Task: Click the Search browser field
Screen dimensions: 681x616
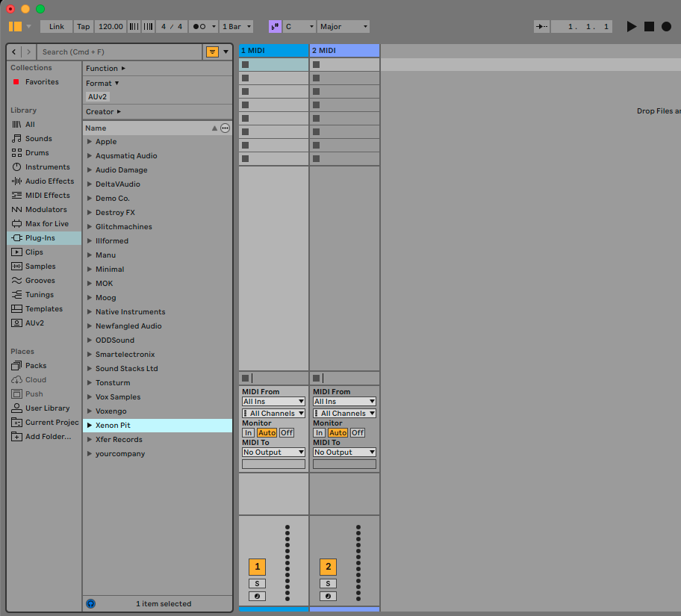Action: pyautogui.click(x=119, y=52)
